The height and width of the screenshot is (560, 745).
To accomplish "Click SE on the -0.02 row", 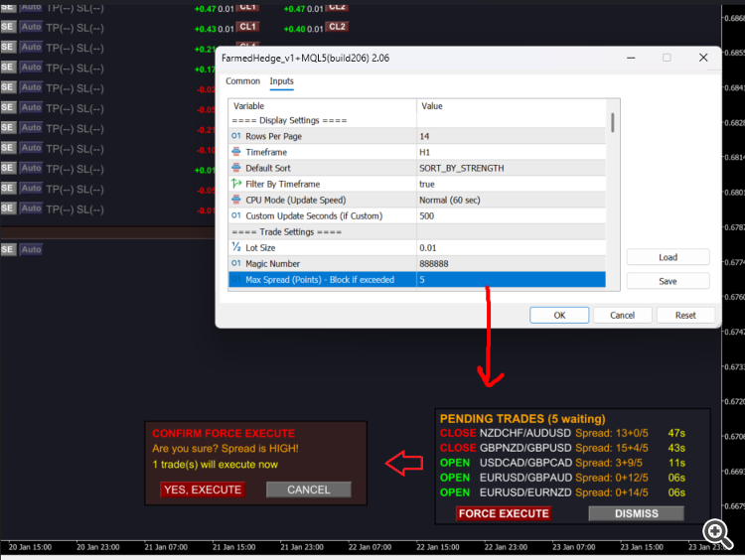I will [x=8, y=87].
